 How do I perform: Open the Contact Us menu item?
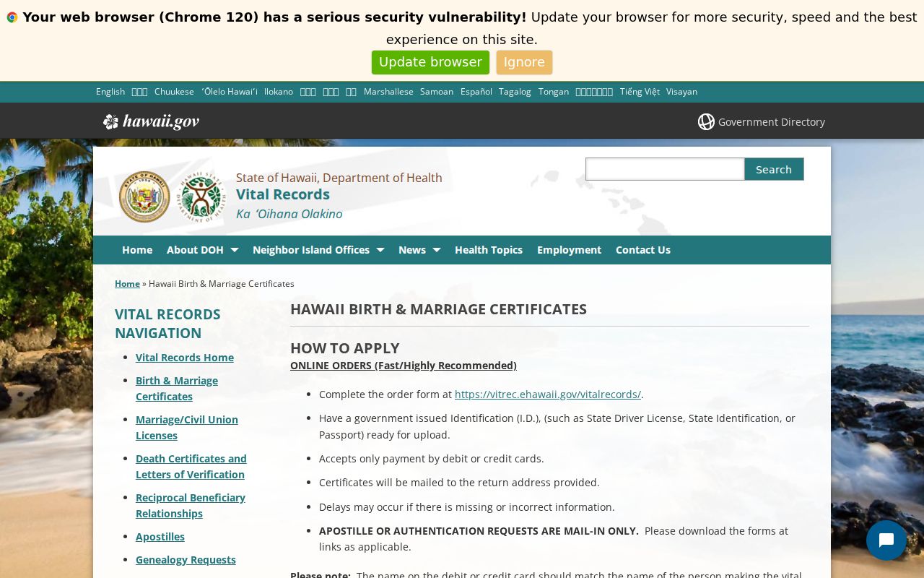point(643,250)
